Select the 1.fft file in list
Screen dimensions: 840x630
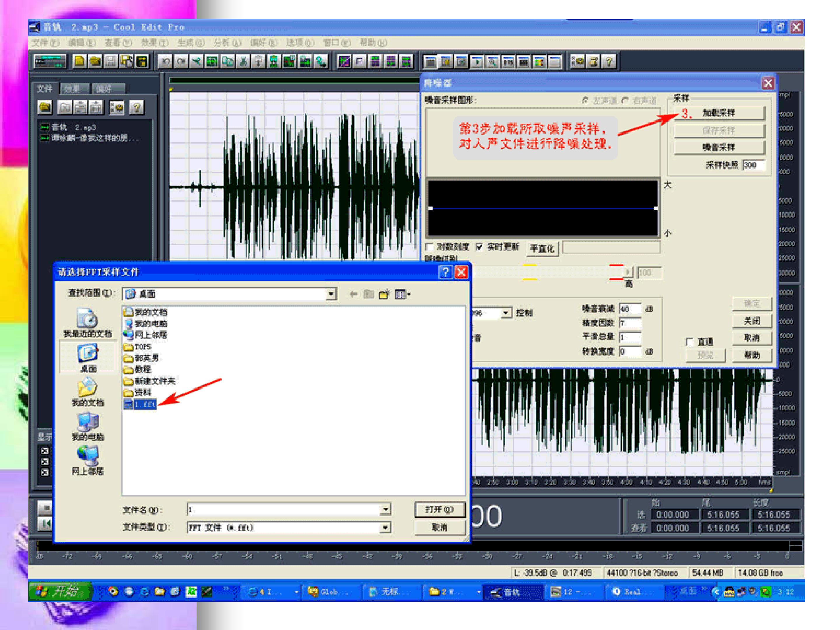coord(144,405)
